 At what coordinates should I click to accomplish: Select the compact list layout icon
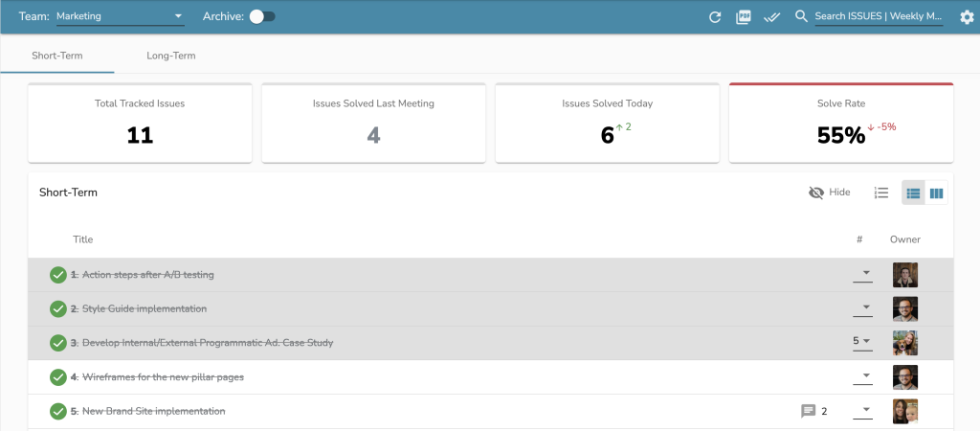pyautogui.click(x=913, y=193)
